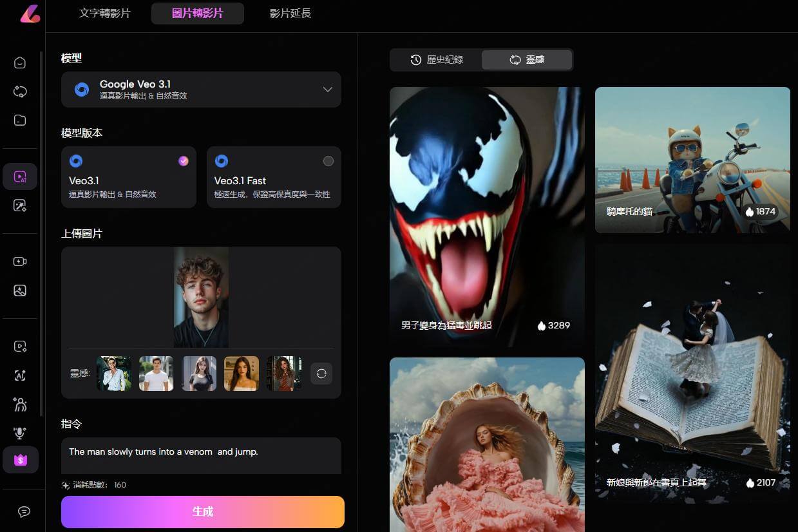Pick the woman in black top inspiration thumbnail
This screenshot has height=532, width=798.
(x=199, y=374)
